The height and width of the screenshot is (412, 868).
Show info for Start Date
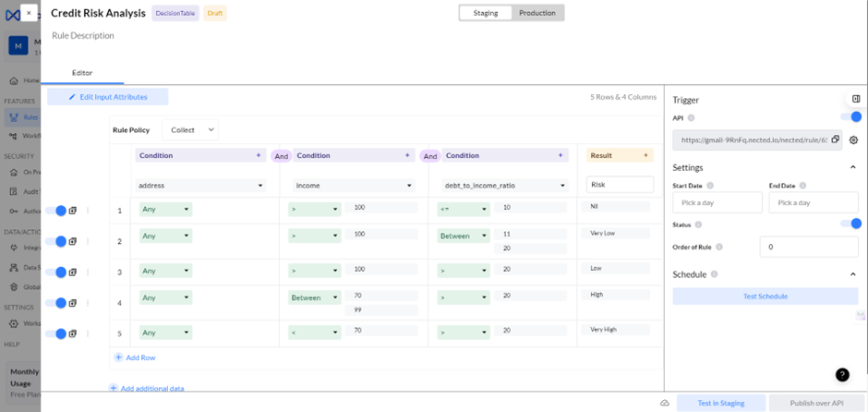click(x=710, y=186)
